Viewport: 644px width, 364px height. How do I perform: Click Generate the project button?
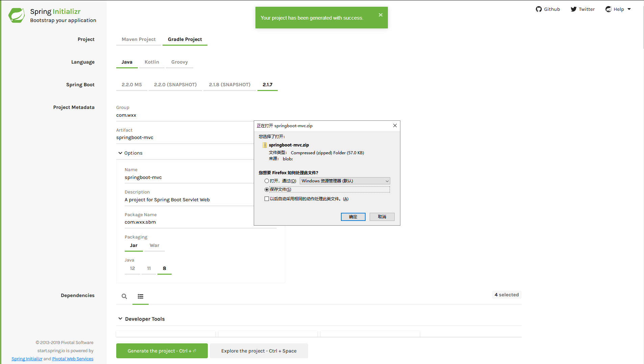pyautogui.click(x=162, y=351)
